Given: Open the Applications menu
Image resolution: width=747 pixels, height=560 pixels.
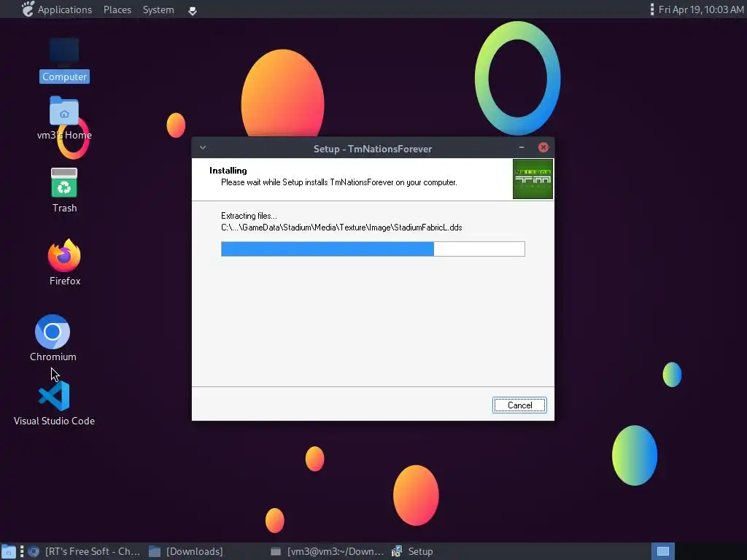Looking at the screenshot, I should pyautogui.click(x=65, y=9).
